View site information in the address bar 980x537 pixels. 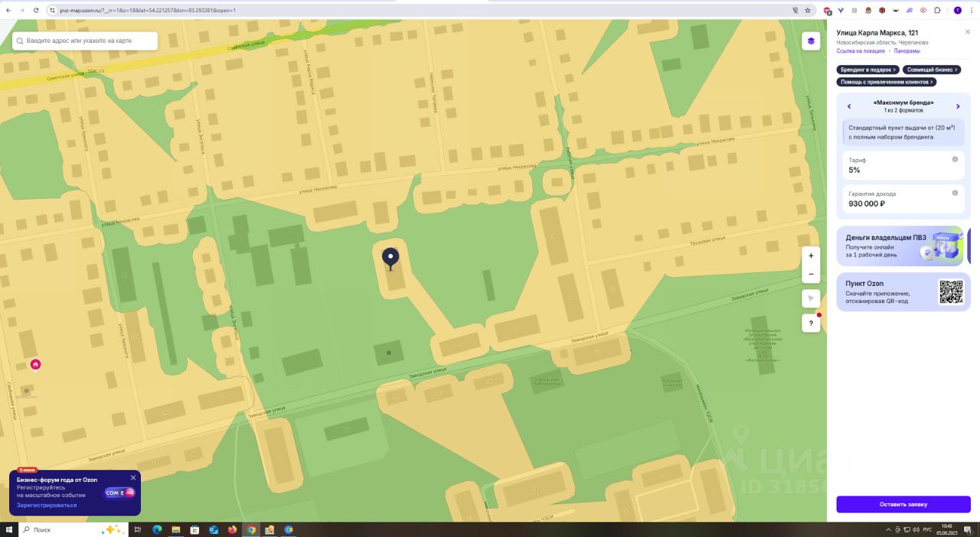(52, 10)
